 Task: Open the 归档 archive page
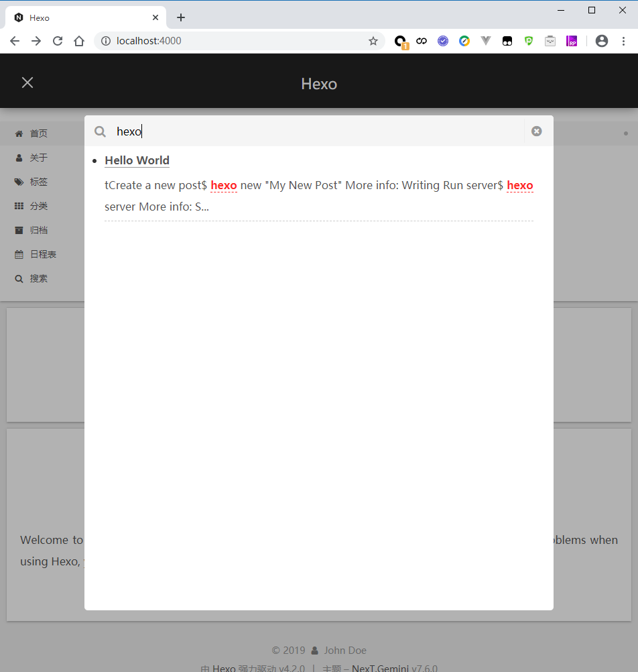point(38,230)
